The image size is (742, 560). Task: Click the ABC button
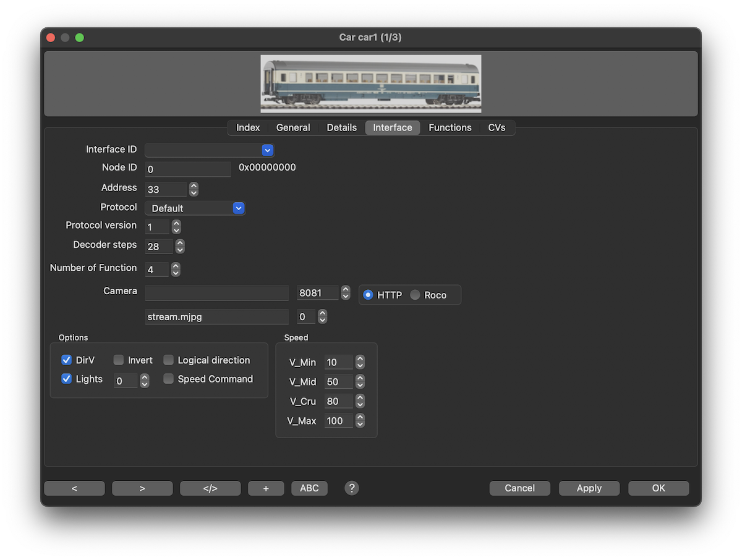pyautogui.click(x=309, y=488)
